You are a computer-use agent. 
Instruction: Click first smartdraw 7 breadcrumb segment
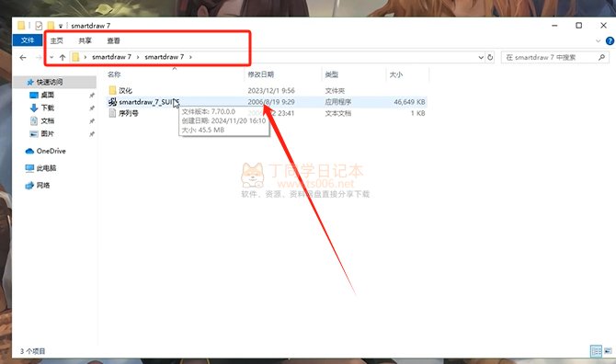point(111,57)
